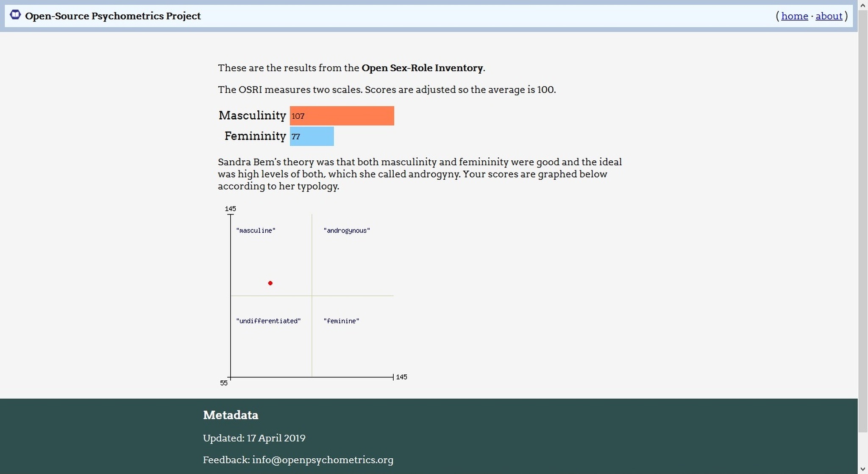Viewport: 868px width, 474px height.
Task: Click the Updated 17 April 2019 text
Action: (254, 438)
